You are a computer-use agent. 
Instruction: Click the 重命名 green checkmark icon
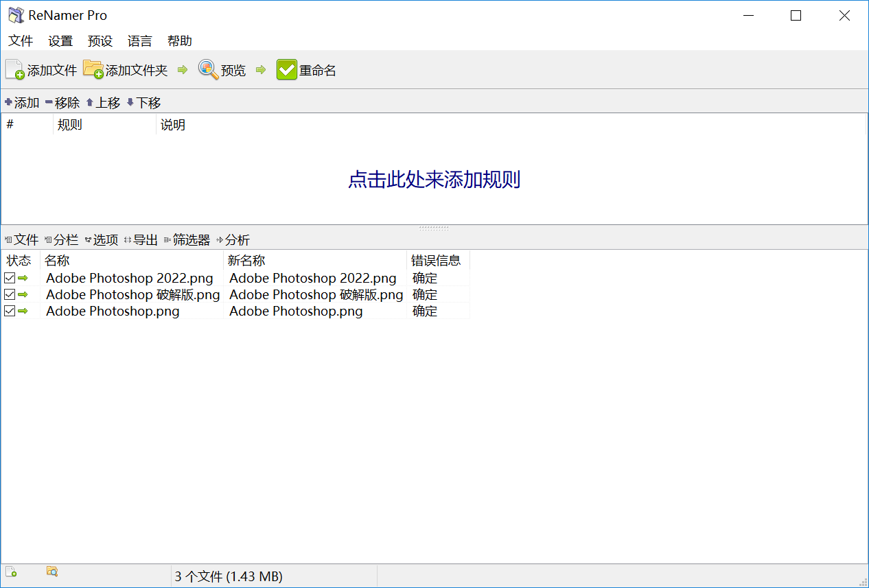pyautogui.click(x=287, y=70)
